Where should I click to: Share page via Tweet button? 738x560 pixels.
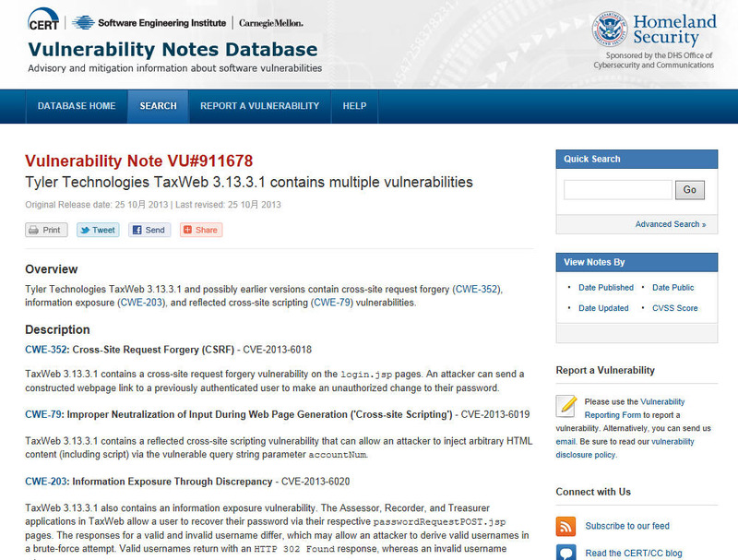97,230
